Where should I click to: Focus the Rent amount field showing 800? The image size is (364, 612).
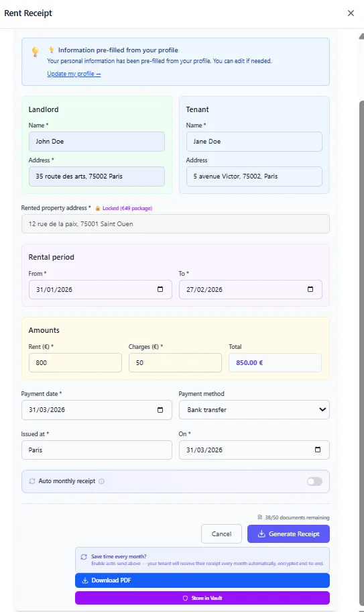pos(75,362)
